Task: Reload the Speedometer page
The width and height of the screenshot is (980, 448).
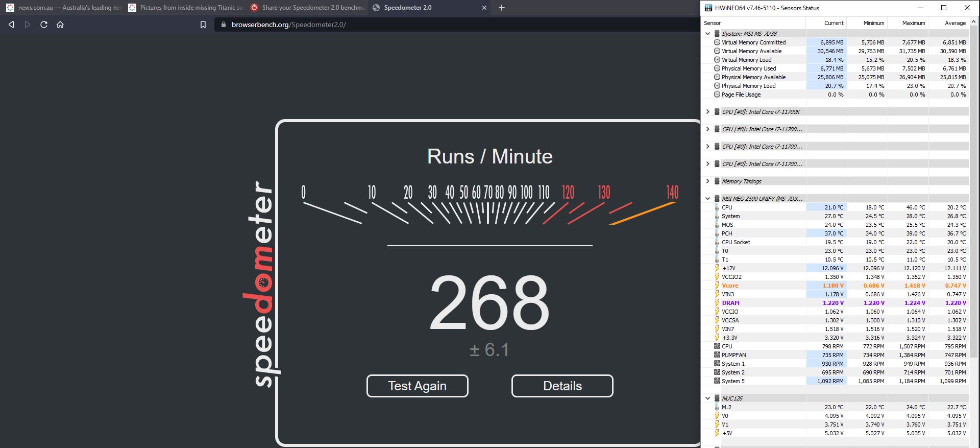Action: (x=44, y=25)
